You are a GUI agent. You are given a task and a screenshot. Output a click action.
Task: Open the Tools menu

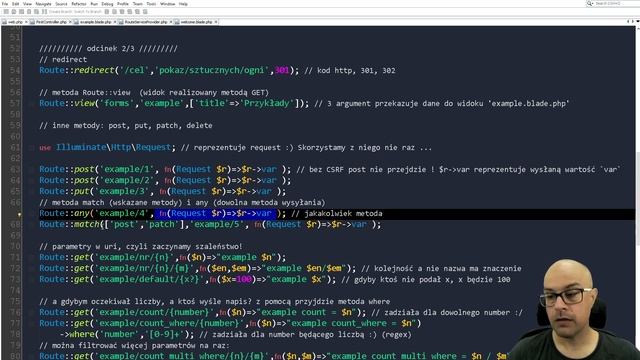(151, 4)
